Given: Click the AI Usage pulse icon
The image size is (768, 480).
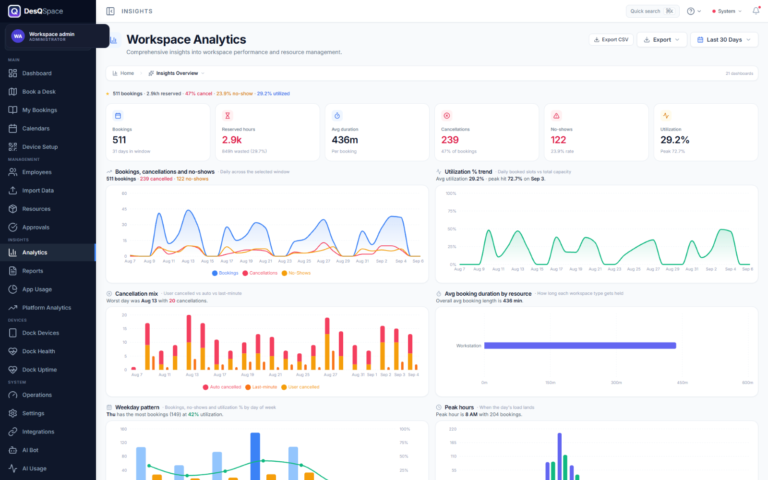Looking at the screenshot, I should point(13,469).
